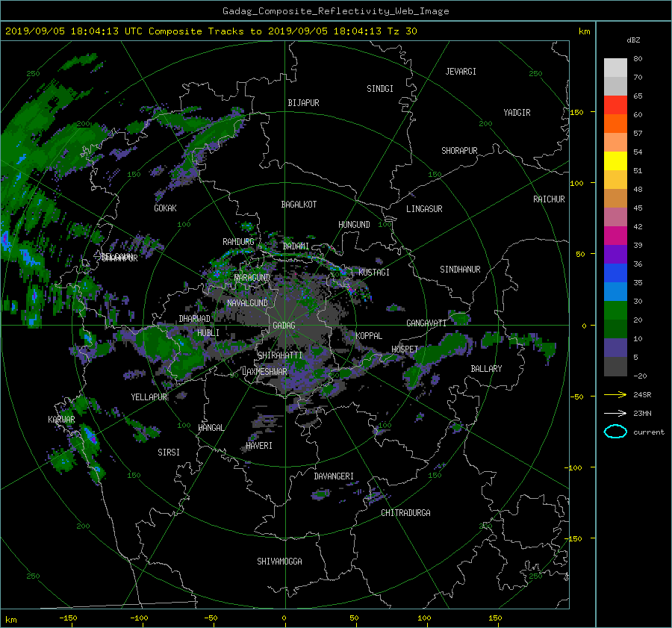Viewport: 672px width, 628px height.
Task: Click the YELLAPUR city label
Action: pos(149,397)
